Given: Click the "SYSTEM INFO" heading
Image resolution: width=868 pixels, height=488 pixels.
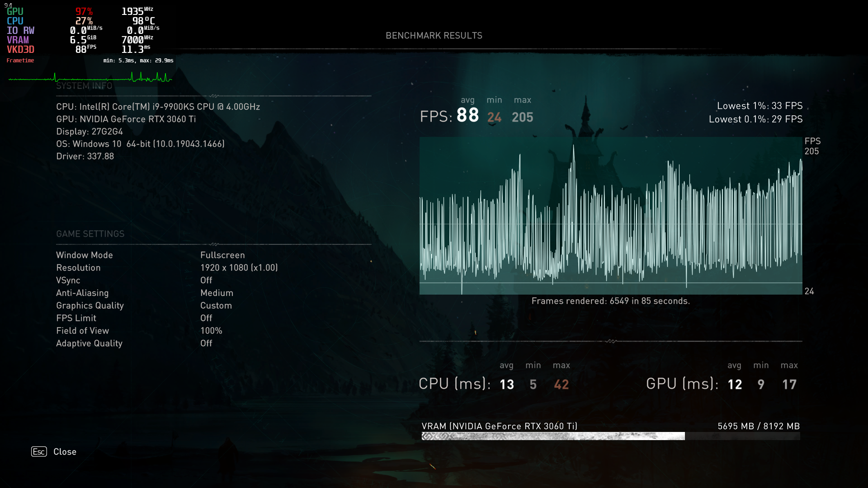Looking at the screenshot, I should click(x=84, y=86).
